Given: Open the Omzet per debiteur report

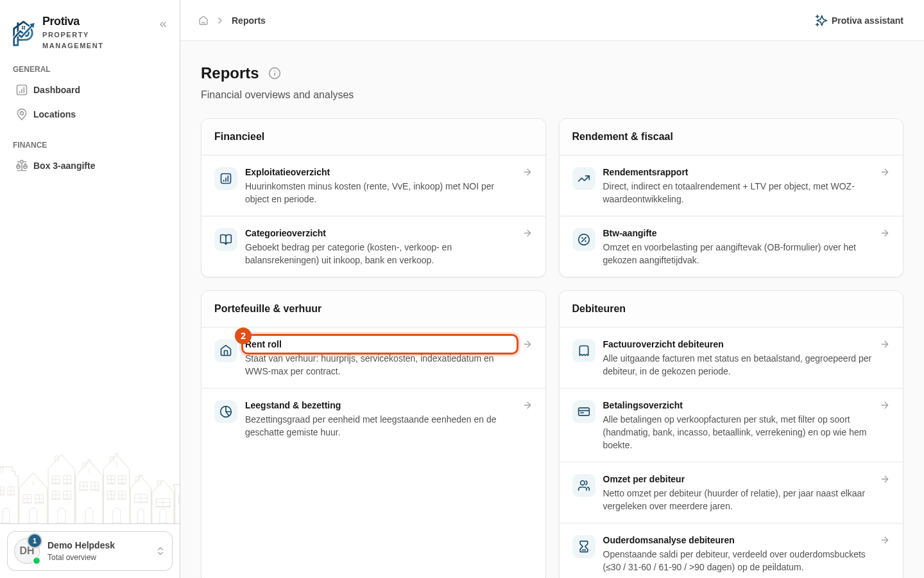Looking at the screenshot, I should pyautogui.click(x=731, y=493).
